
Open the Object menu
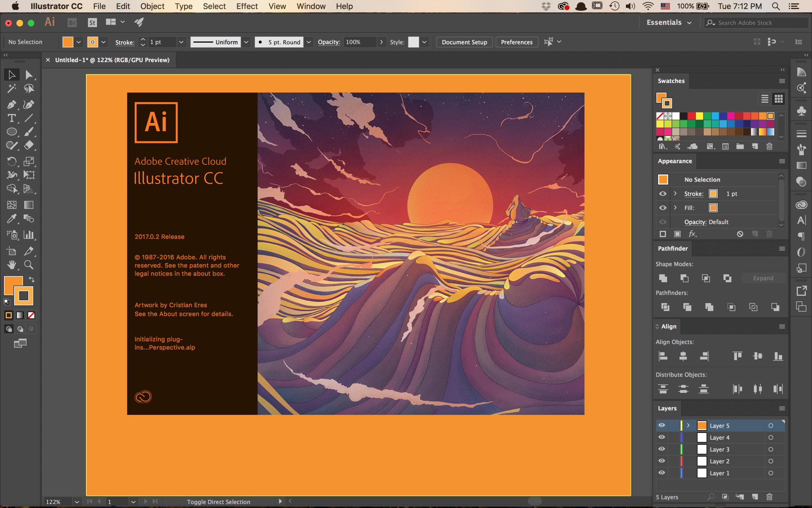coord(152,7)
